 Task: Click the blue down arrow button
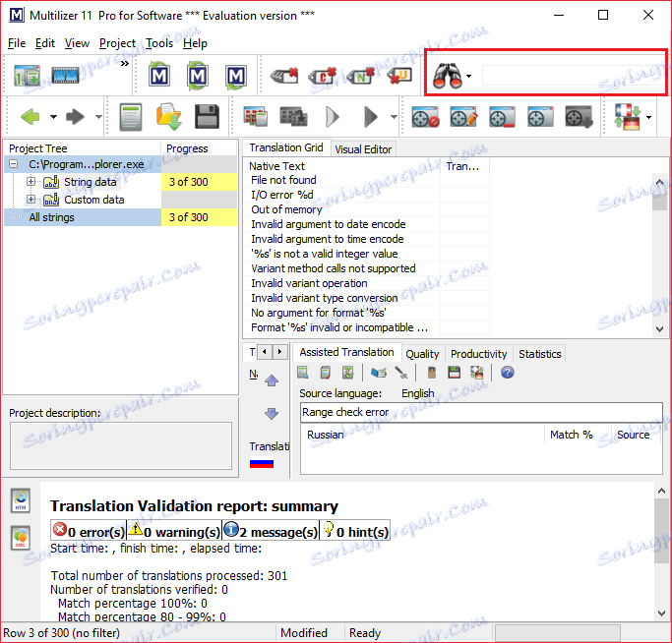point(272,413)
